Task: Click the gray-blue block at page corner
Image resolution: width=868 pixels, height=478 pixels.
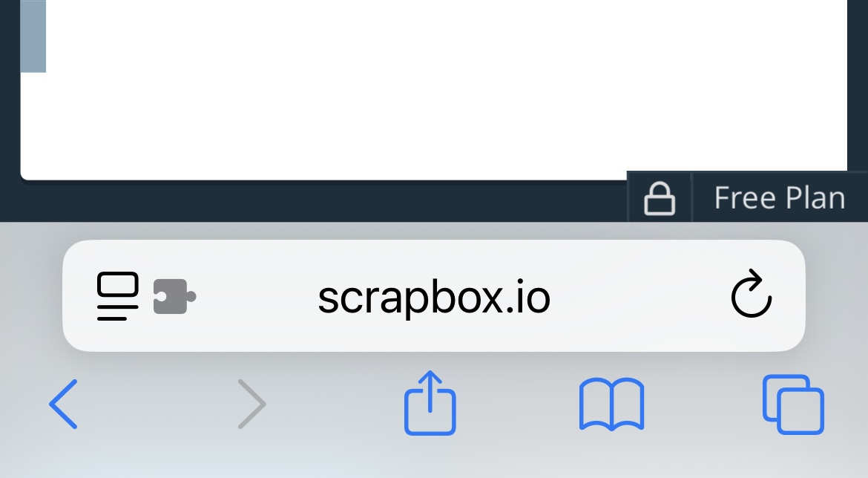Action: [x=33, y=36]
